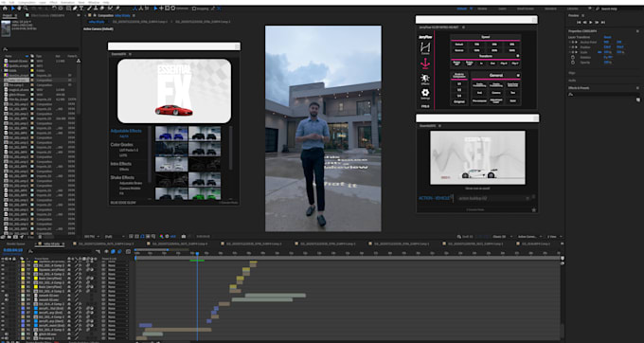Switch to the Render Queue tab
The image size is (644, 343).
point(15,244)
